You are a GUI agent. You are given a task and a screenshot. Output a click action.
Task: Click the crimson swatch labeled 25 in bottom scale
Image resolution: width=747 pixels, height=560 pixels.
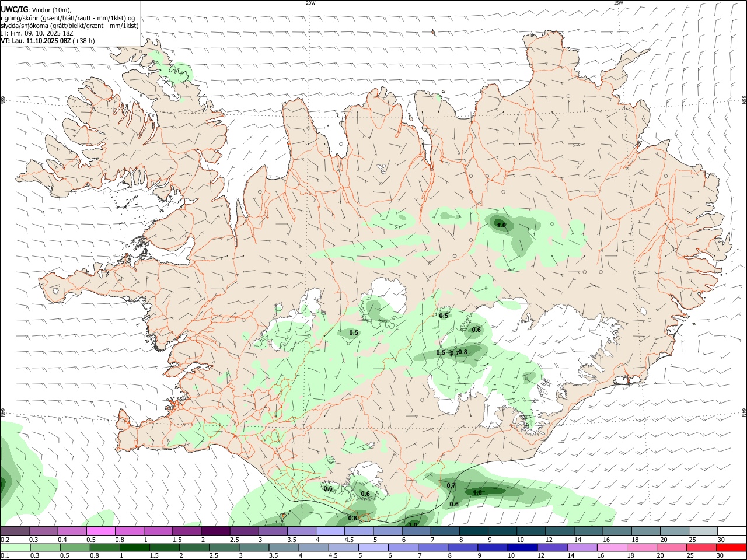(701, 547)
